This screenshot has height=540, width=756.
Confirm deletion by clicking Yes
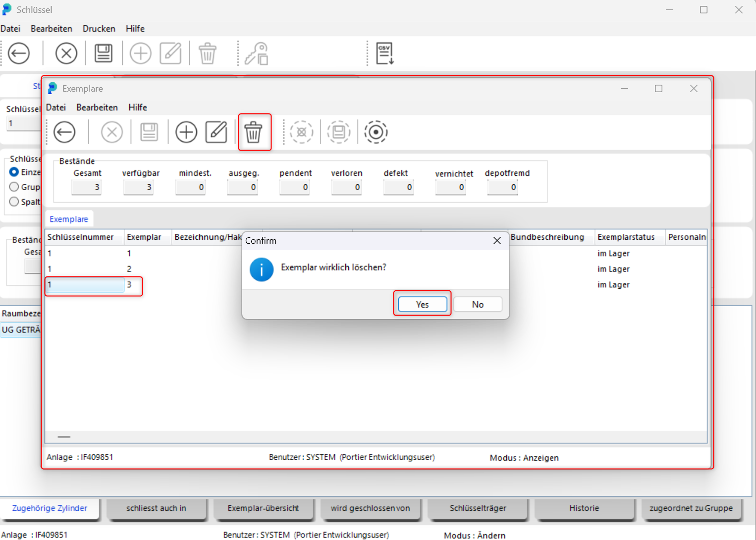pos(422,304)
